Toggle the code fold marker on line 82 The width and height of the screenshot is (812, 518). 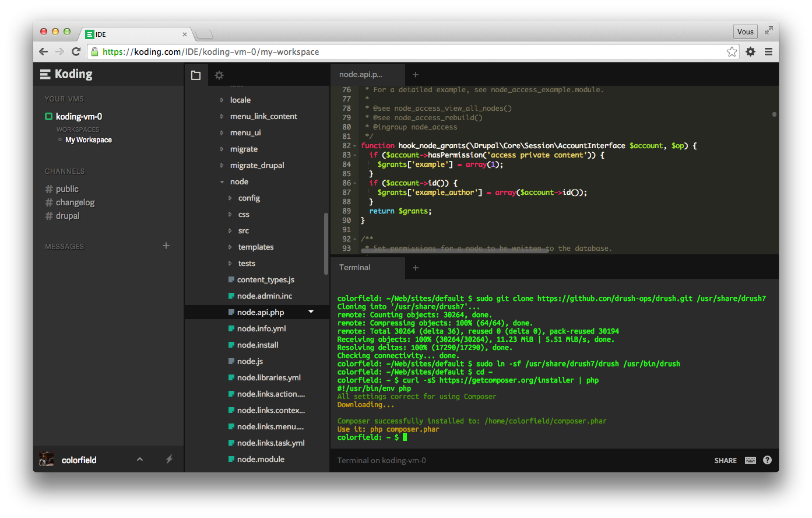(354, 145)
